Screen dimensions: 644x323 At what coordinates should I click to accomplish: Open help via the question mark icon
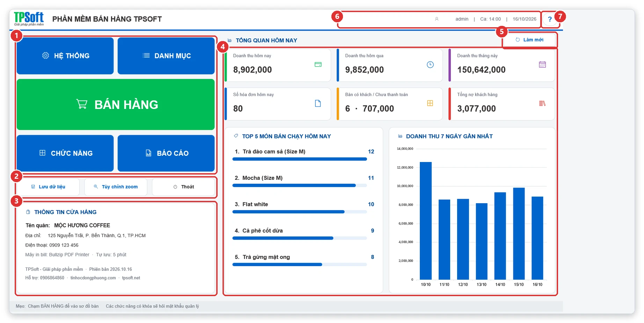click(x=550, y=19)
